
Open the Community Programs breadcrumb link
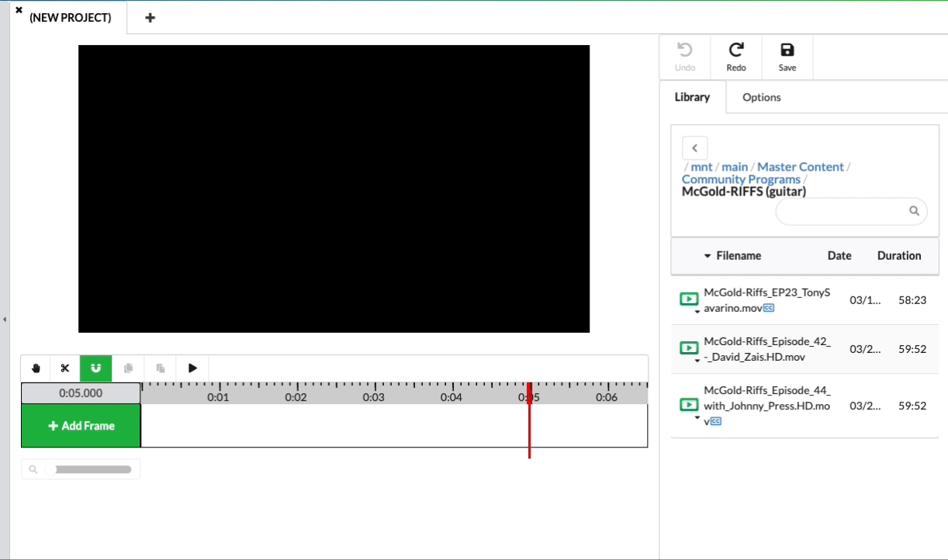coord(740,178)
